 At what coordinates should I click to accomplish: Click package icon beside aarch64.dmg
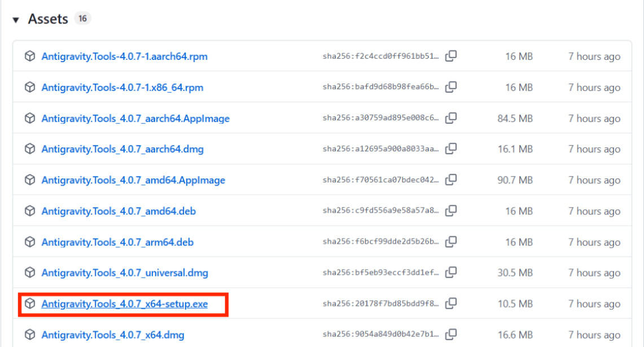[29, 148]
